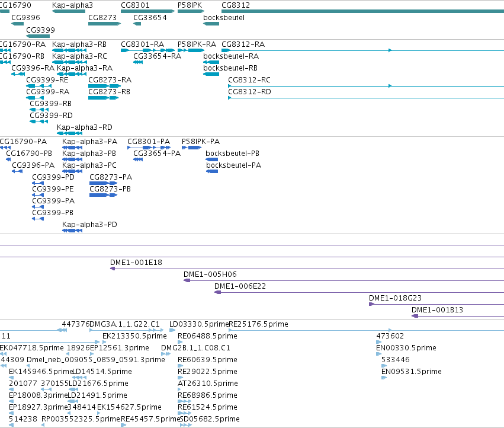Open the 473602 EST label
The height and width of the screenshot is (428, 504).
390,336
